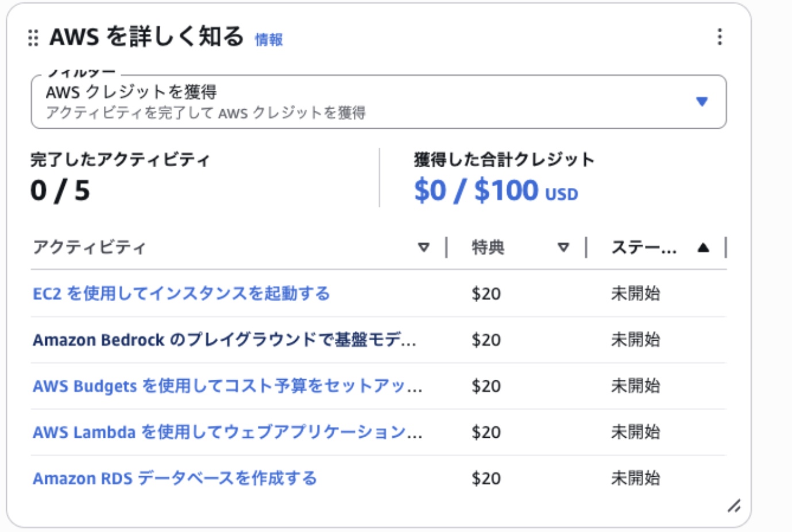Open AWS Budgets cost budget activity link

227,386
